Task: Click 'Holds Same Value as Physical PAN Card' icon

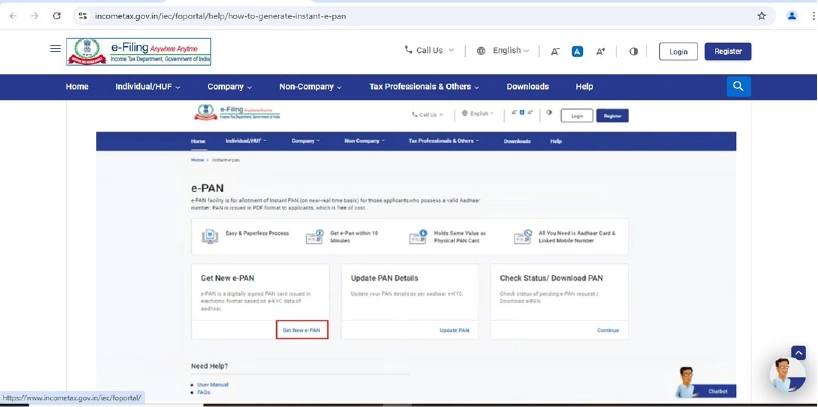Action: click(x=418, y=237)
